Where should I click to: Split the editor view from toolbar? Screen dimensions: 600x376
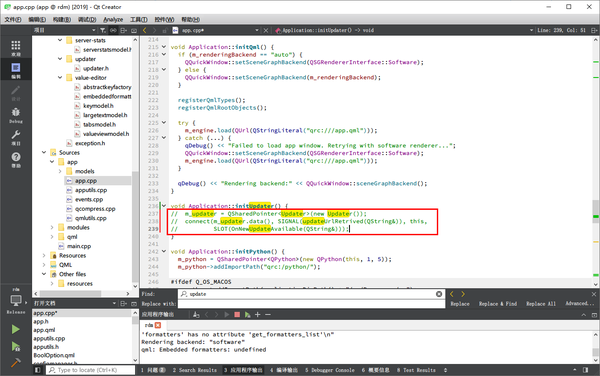[594, 30]
